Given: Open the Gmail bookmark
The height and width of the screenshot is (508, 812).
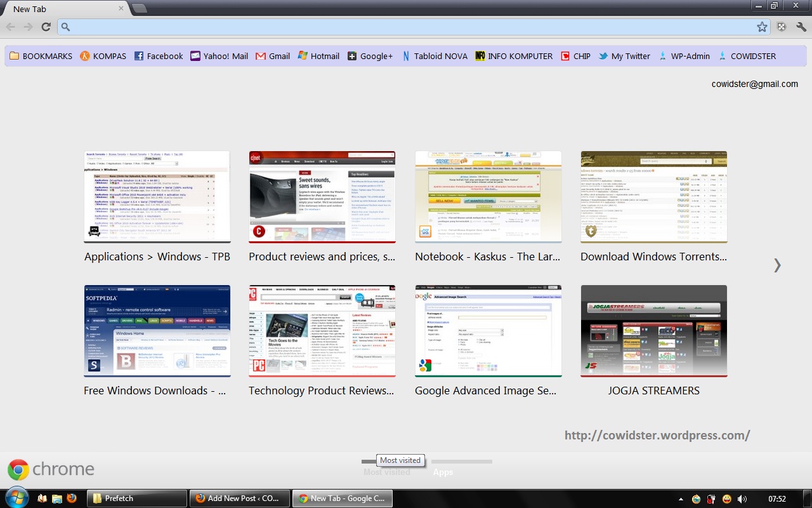Looking at the screenshot, I should pos(273,56).
